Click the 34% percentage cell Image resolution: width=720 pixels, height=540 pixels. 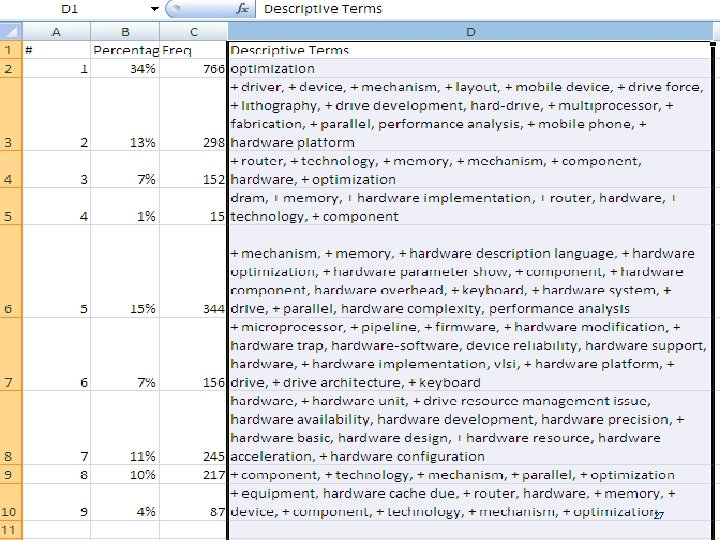tap(125, 68)
